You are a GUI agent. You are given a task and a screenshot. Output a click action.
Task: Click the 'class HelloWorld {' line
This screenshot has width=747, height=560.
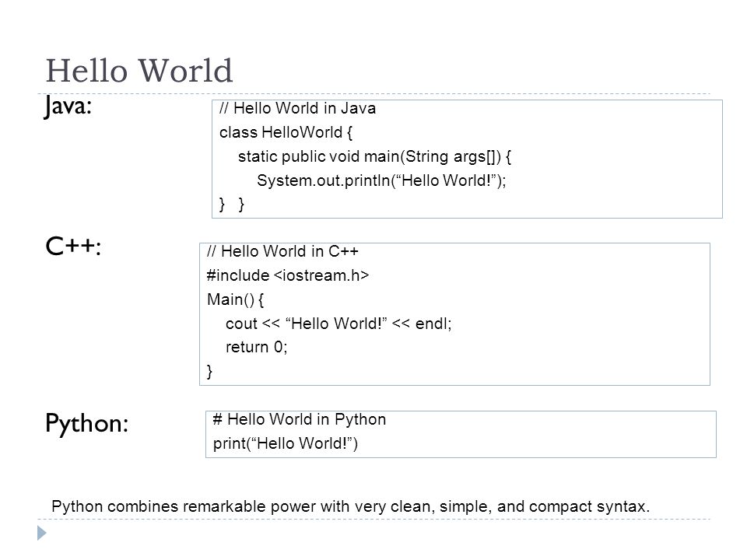[286, 132]
